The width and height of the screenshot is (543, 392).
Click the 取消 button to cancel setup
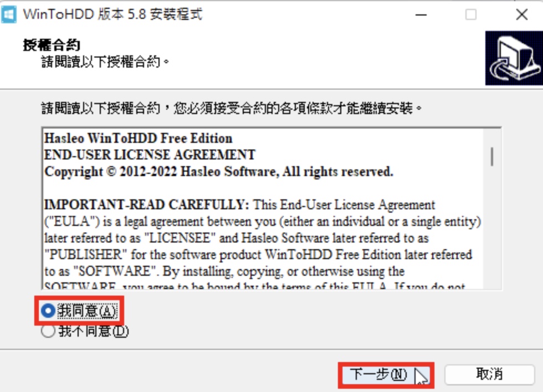click(x=489, y=374)
